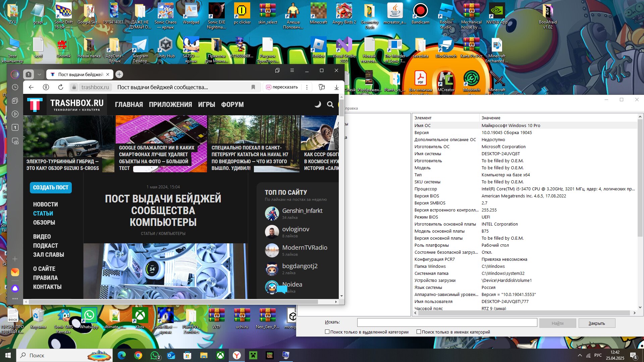
Task: Open browser history clock in sidebar
Action: click(15, 87)
